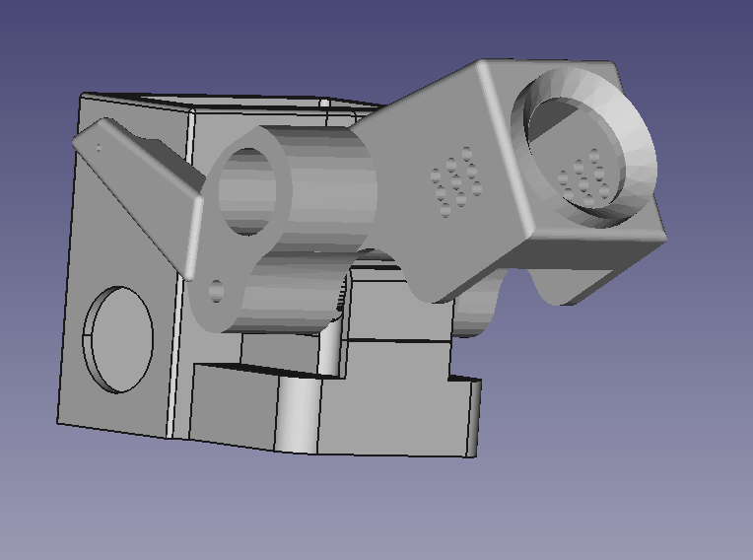The height and width of the screenshot is (560, 753).
Task: Pick the small hole in the lug below the cylinder
Action: pyautogui.click(x=217, y=291)
